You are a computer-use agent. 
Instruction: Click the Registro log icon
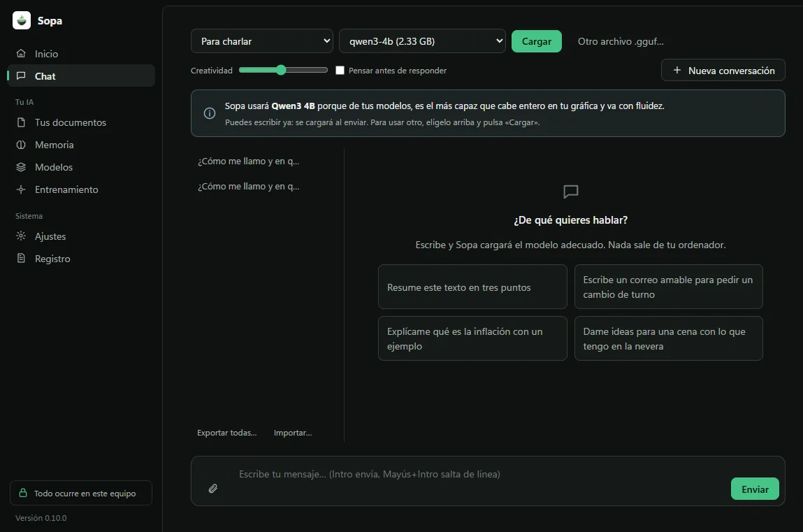(21, 258)
